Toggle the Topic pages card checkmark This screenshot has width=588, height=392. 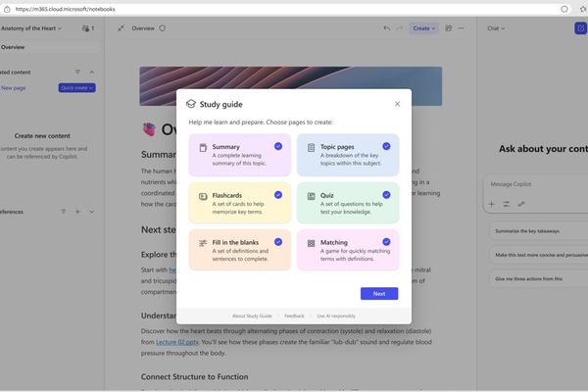(x=386, y=146)
